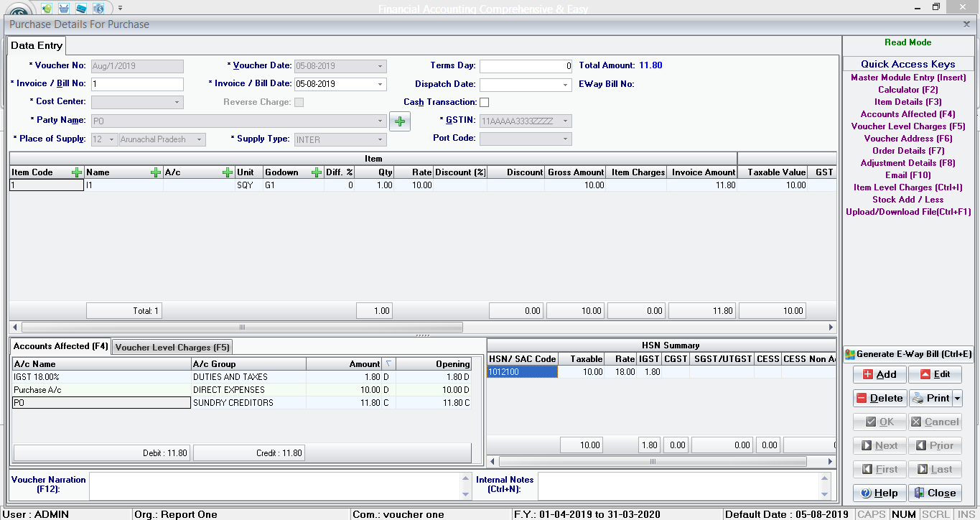Open the Party Name dropdown
The width and height of the screenshot is (980, 520).
pyautogui.click(x=381, y=121)
